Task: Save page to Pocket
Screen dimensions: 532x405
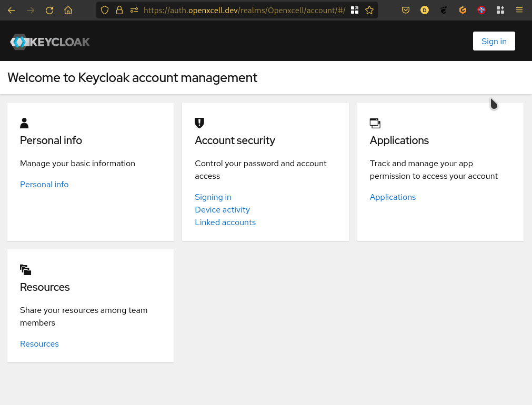Action: [x=406, y=10]
